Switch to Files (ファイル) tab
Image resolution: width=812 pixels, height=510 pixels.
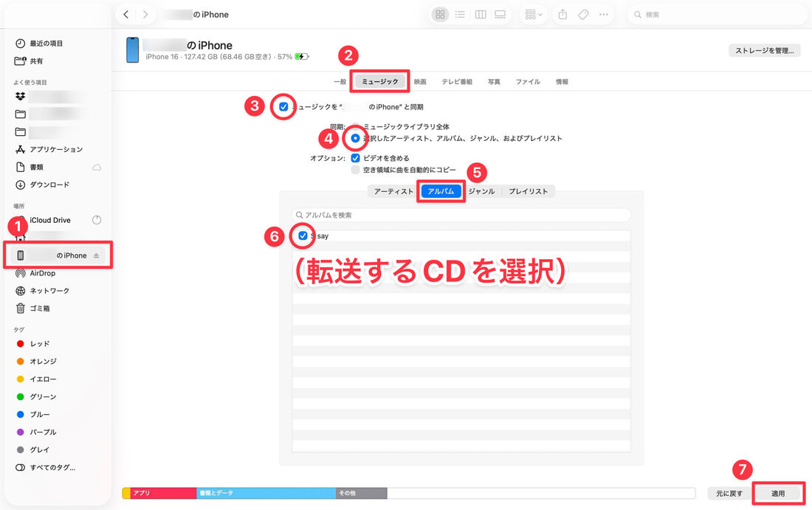click(x=528, y=81)
